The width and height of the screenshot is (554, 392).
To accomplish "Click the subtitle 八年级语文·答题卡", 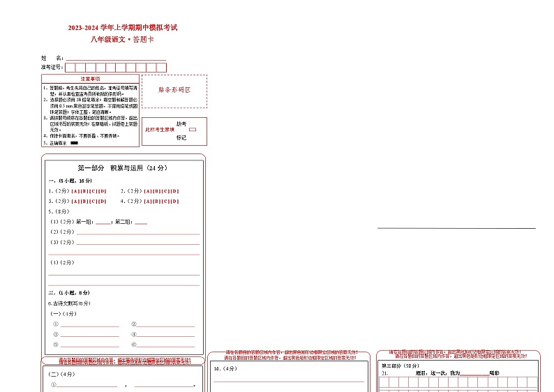I will click(x=122, y=39).
